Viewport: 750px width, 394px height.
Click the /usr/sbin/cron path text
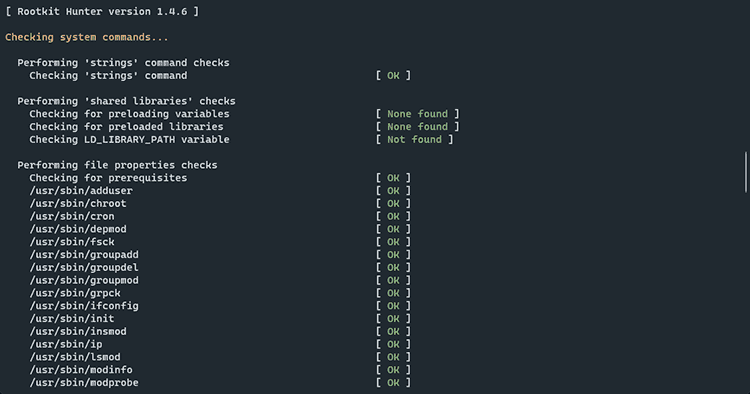(72, 217)
